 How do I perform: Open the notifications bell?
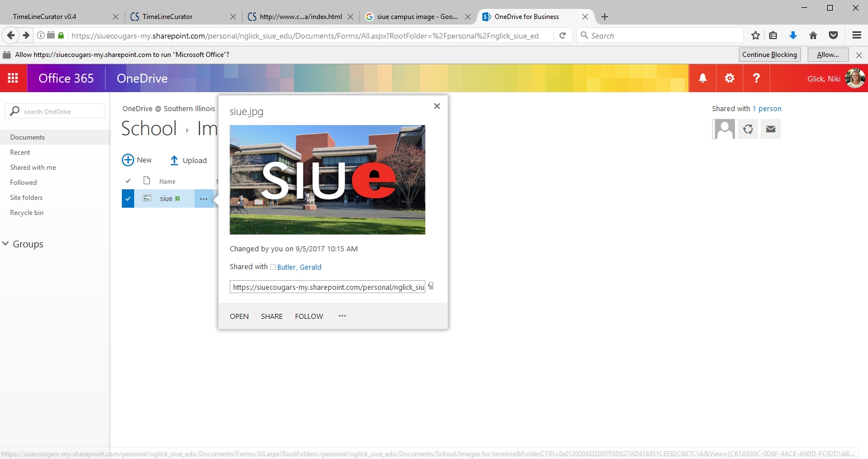point(703,78)
